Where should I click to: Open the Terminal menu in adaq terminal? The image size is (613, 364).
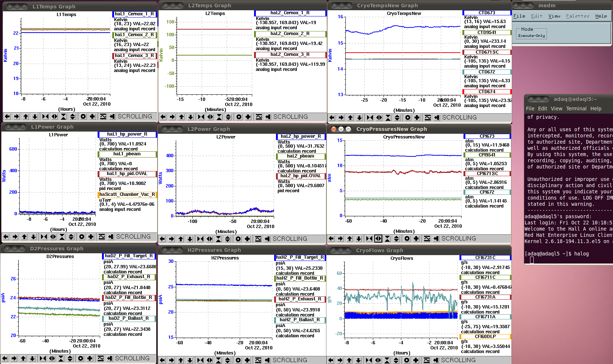576,109
